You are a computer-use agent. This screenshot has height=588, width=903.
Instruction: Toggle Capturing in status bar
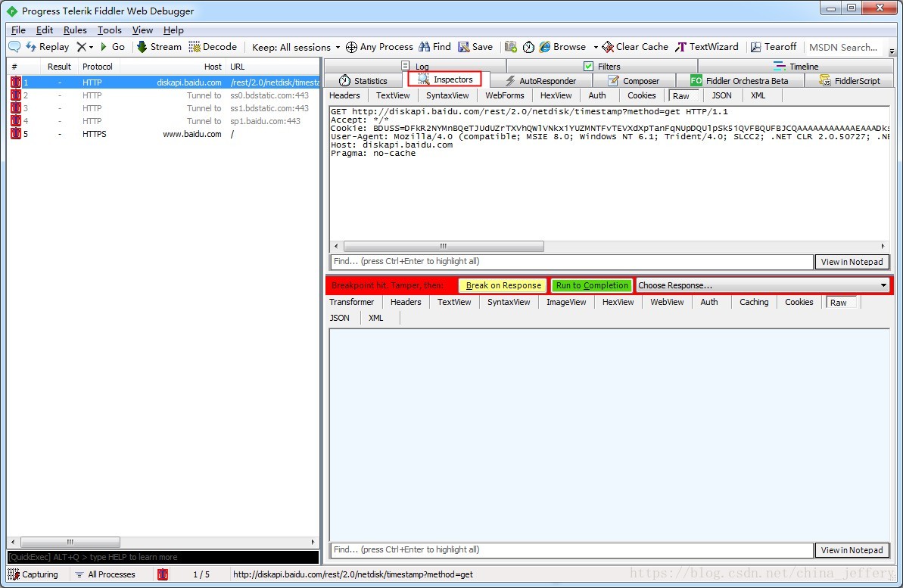point(33,574)
